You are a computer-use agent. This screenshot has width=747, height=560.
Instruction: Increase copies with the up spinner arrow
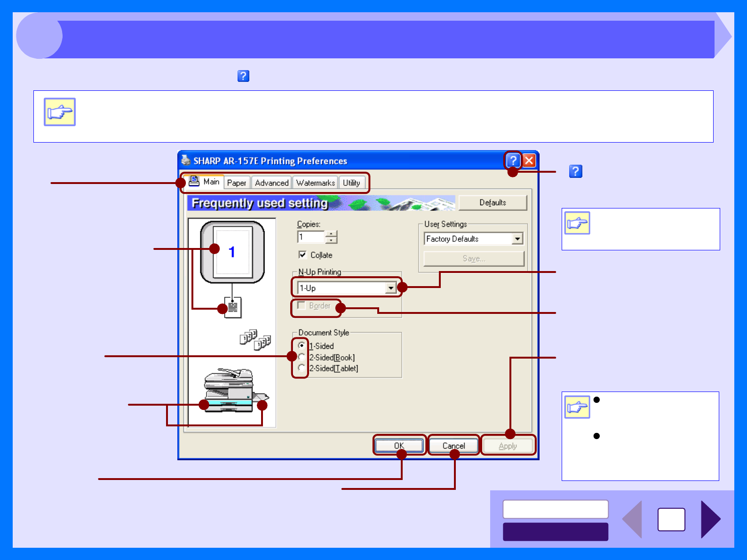point(332,234)
